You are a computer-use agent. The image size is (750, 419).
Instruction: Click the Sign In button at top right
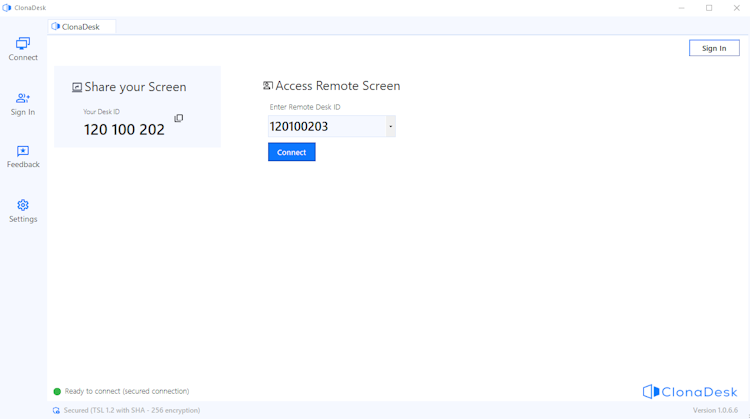pyautogui.click(x=714, y=48)
